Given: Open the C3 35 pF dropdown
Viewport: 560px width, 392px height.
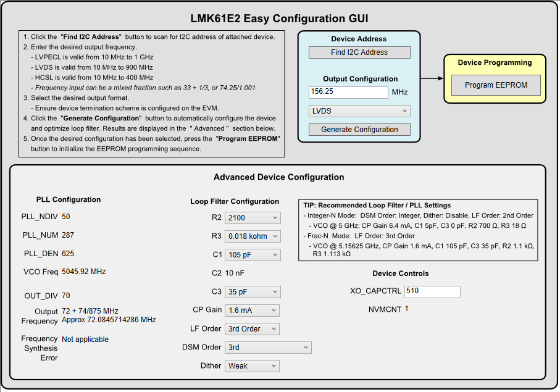Looking at the screenshot, I should click(x=253, y=292).
